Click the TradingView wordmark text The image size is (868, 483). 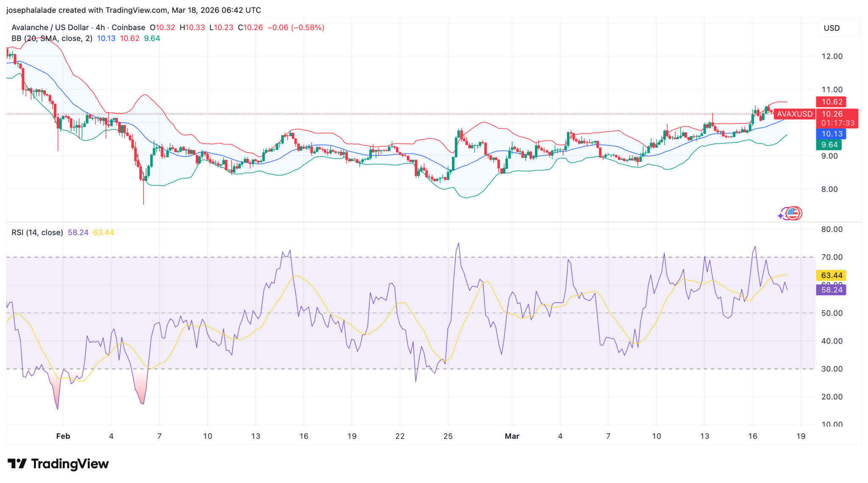[70, 464]
